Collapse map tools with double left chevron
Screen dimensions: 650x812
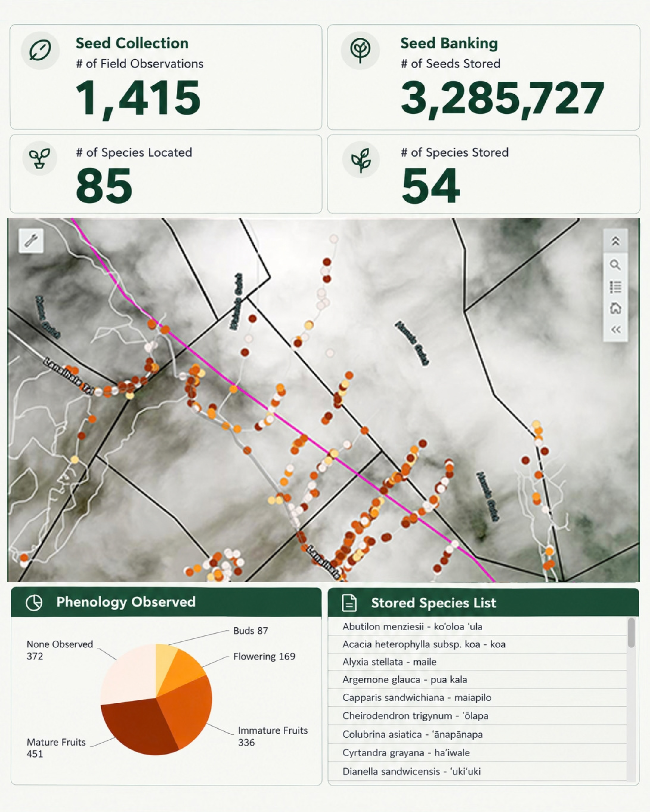pyautogui.click(x=615, y=330)
